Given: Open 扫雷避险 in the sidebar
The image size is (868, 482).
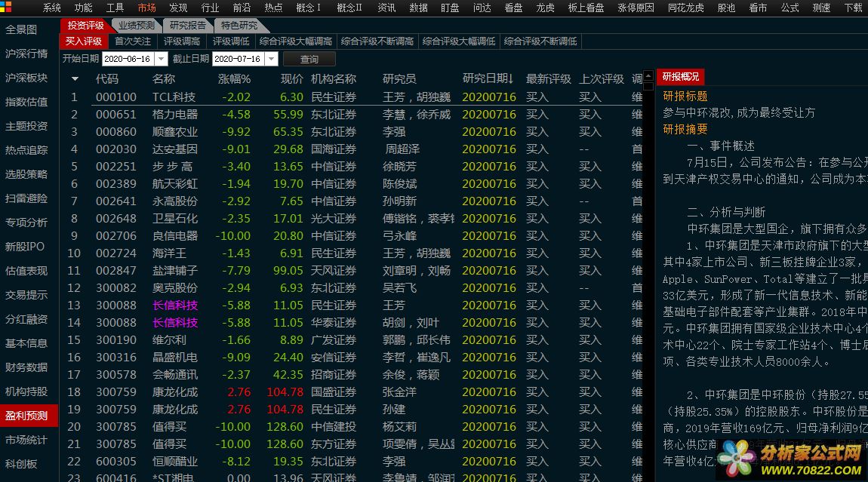Looking at the screenshot, I should [26, 198].
